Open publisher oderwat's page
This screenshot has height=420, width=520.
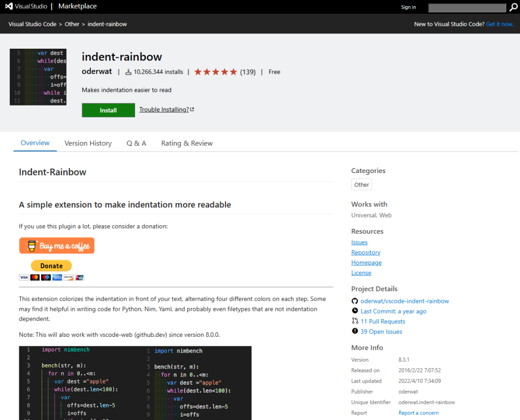pos(97,72)
